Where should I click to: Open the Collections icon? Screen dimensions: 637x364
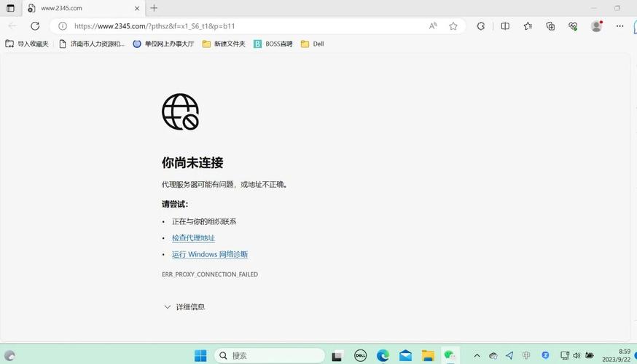click(550, 26)
